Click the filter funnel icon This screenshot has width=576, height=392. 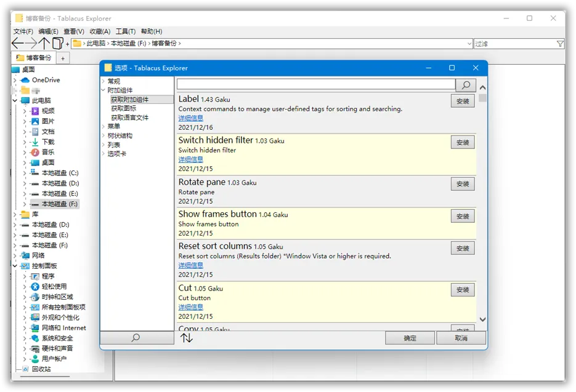(x=560, y=44)
